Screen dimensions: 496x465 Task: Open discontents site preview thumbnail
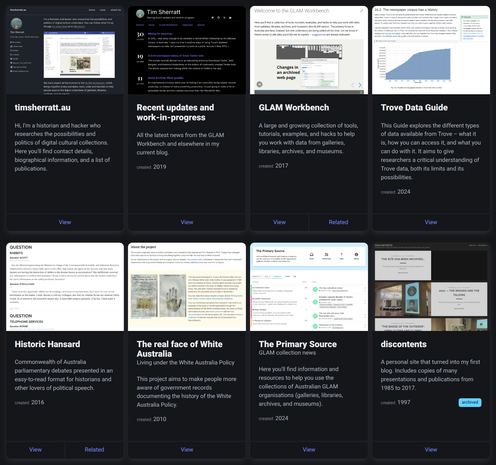(431, 287)
